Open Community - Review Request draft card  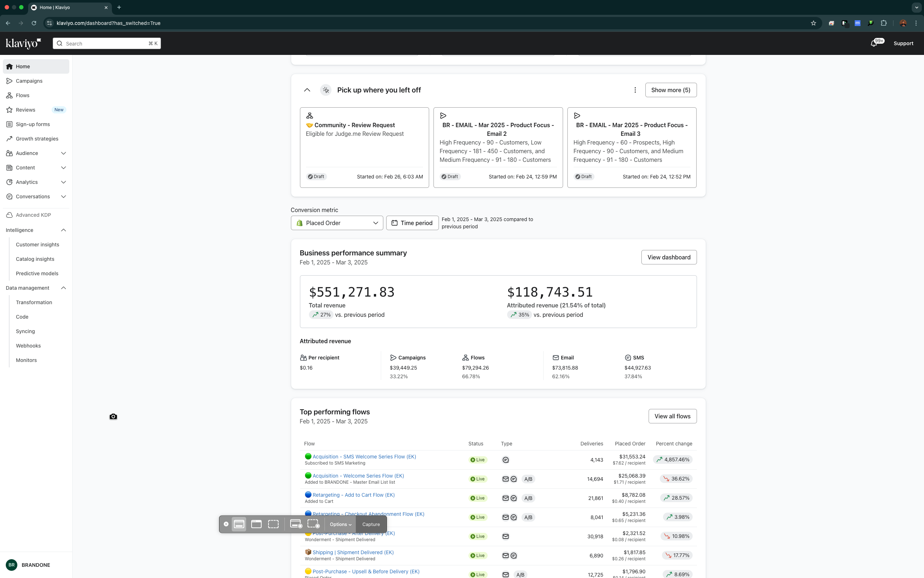364,147
